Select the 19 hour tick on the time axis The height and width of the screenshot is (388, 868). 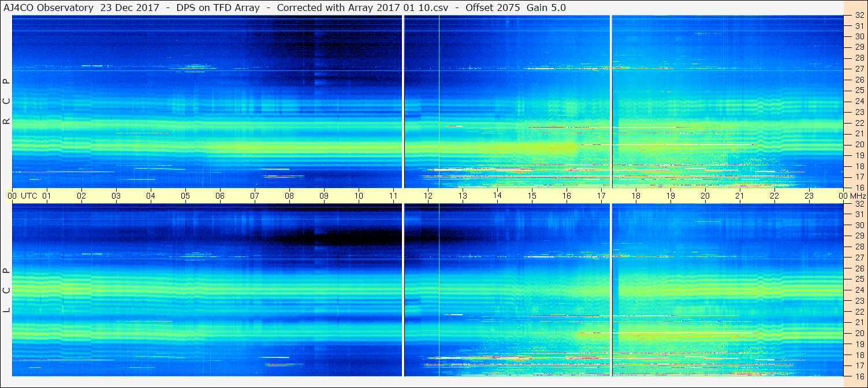point(670,196)
